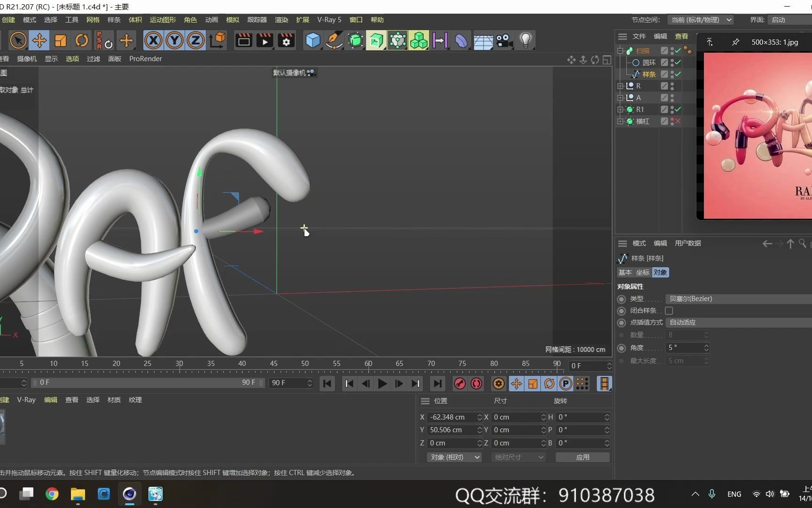Select the spline Pen tool

click(x=334, y=40)
